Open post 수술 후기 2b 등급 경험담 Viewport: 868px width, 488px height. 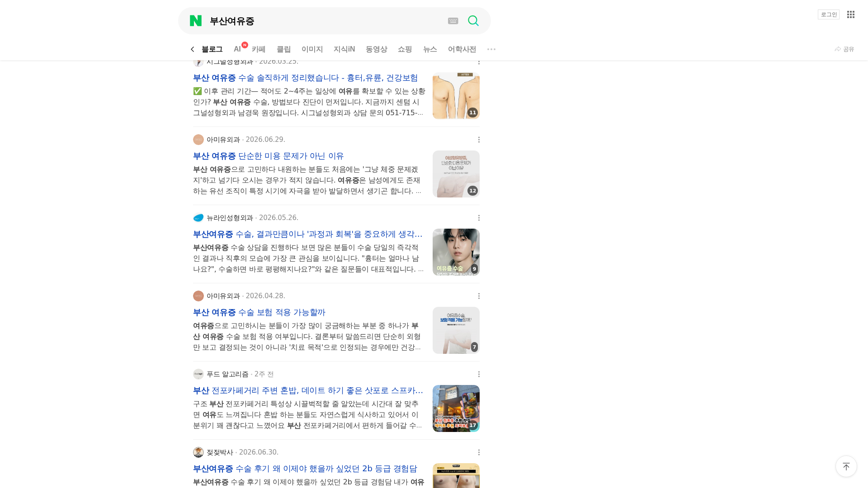[305, 469]
